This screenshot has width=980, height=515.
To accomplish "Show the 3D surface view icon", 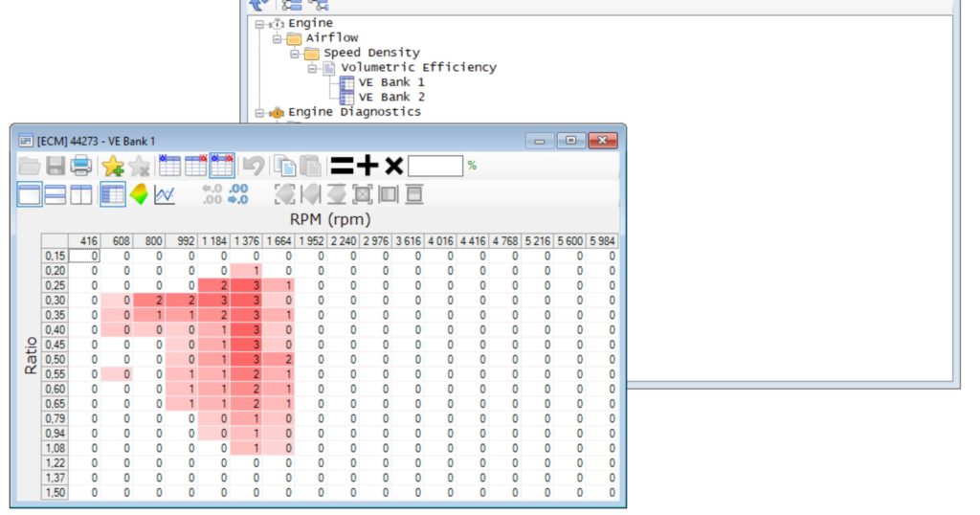I will click(139, 194).
